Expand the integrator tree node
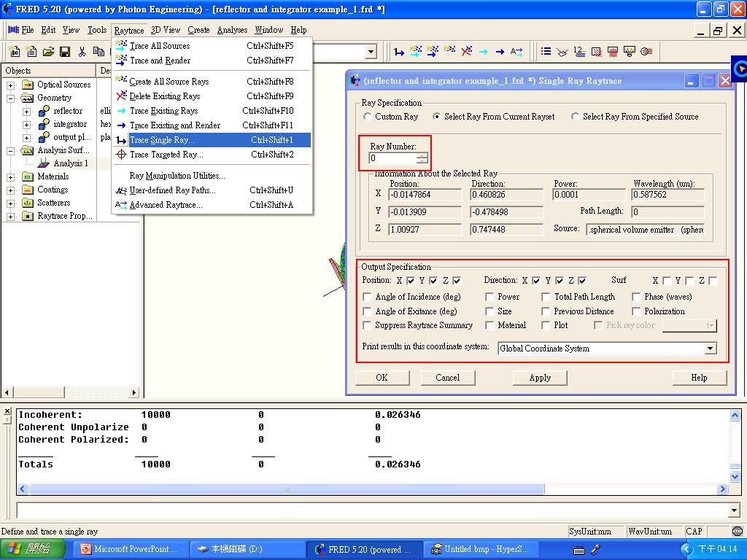 point(27,125)
